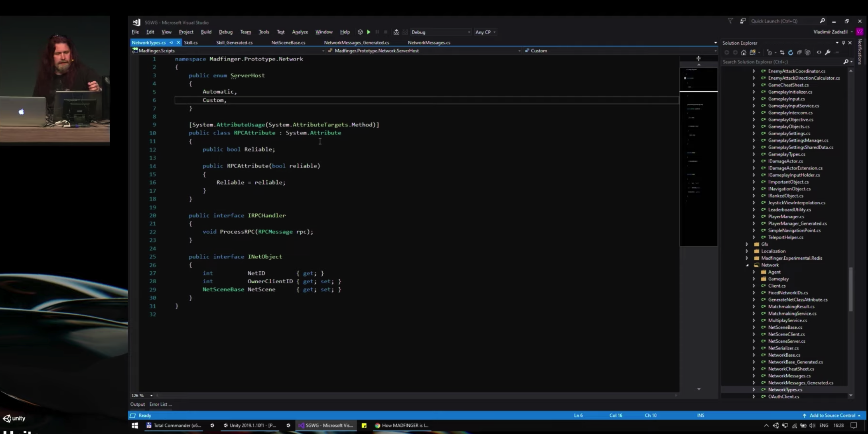Click Collapse All in Solution Explorer
Screen dimensions: 868x434
point(799,52)
